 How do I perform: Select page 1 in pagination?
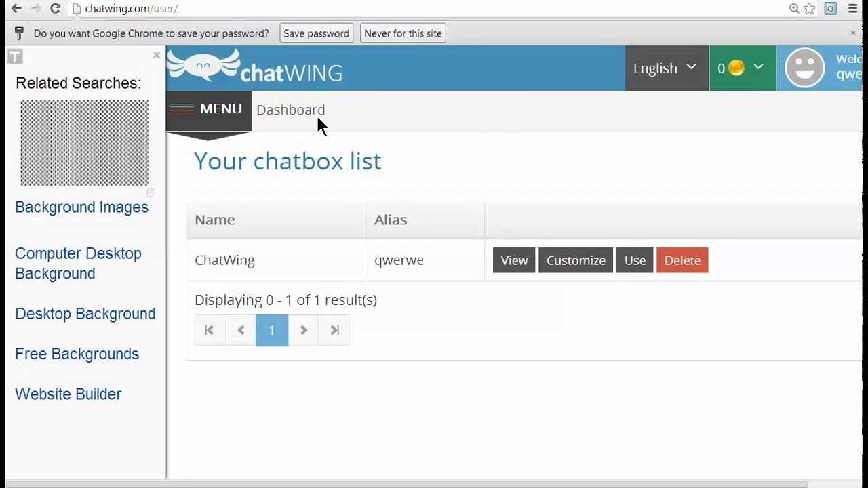tap(272, 330)
